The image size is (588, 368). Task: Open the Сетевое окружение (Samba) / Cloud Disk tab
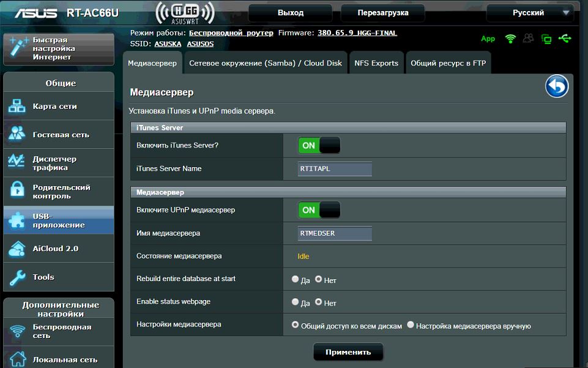click(x=266, y=63)
